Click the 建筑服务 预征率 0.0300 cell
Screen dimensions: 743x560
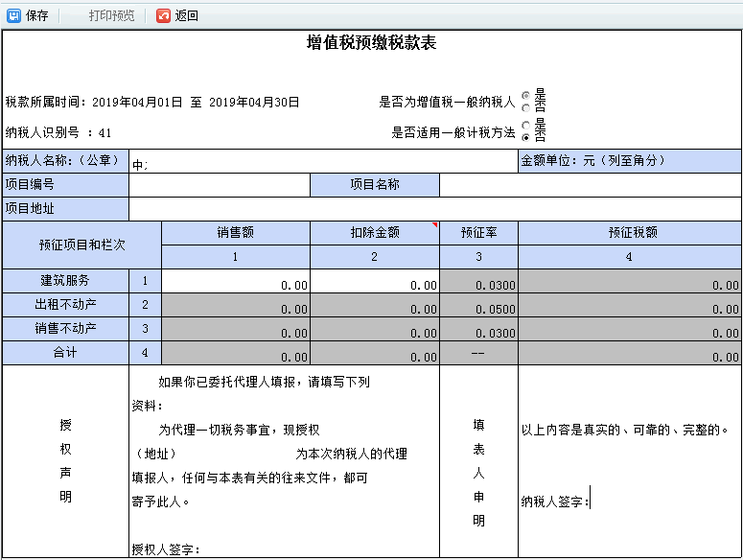click(x=478, y=281)
